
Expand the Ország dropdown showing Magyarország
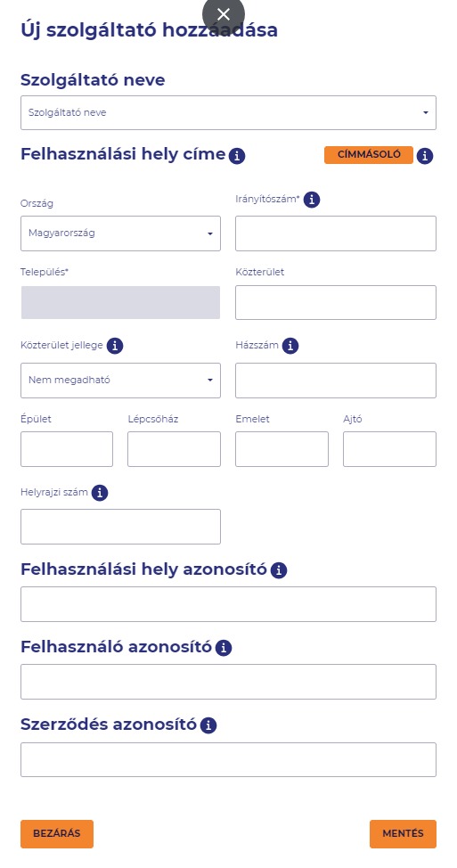(x=120, y=233)
